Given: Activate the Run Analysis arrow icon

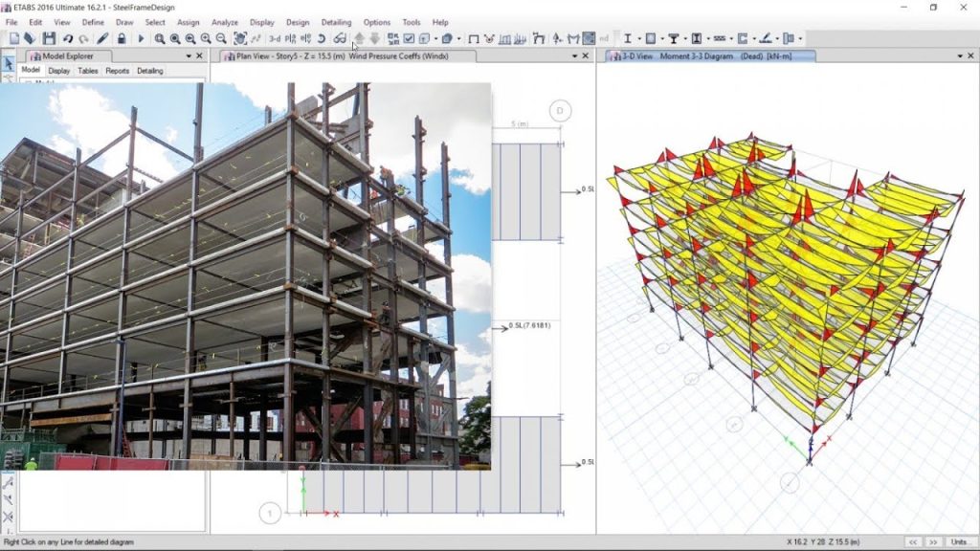Looking at the screenshot, I should [x=141, y=36].
